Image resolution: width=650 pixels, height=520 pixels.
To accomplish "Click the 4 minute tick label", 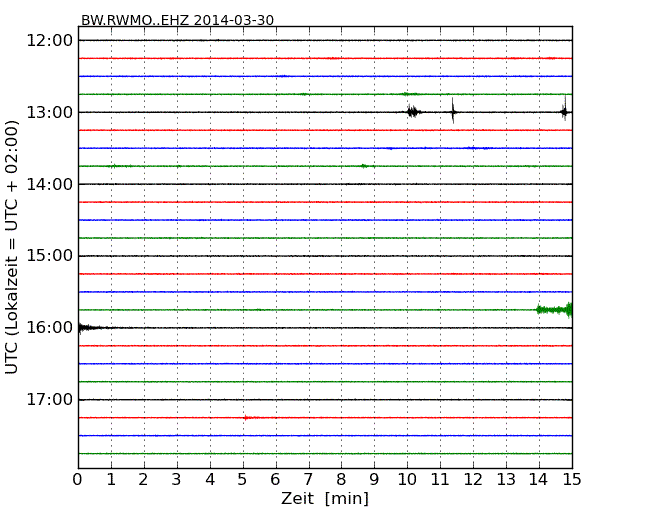I will (x=210, y=480).
